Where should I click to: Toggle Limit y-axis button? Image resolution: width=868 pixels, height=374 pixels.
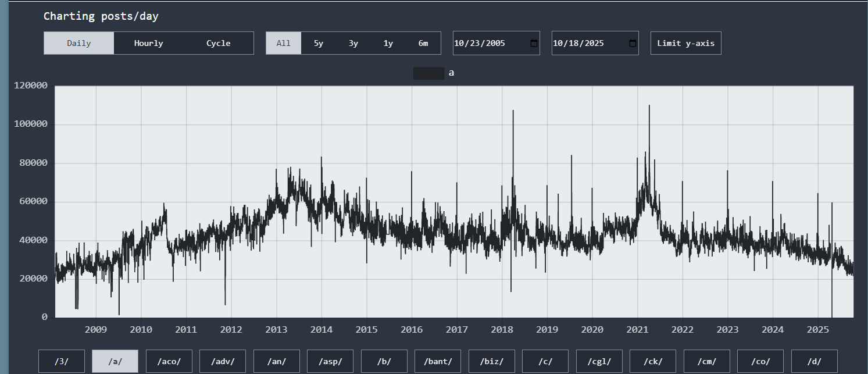click(686, 43)
